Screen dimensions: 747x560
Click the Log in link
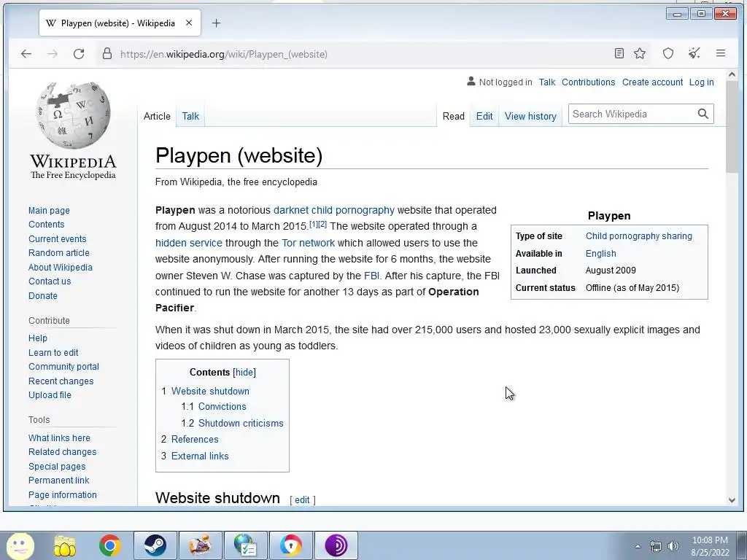coord(702,82)
